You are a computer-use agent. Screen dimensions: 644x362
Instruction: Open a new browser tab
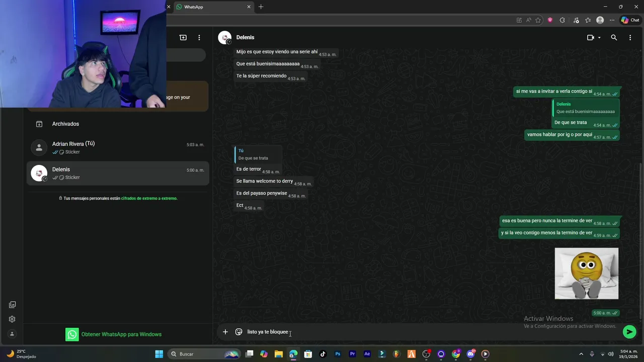click(261, 7)
